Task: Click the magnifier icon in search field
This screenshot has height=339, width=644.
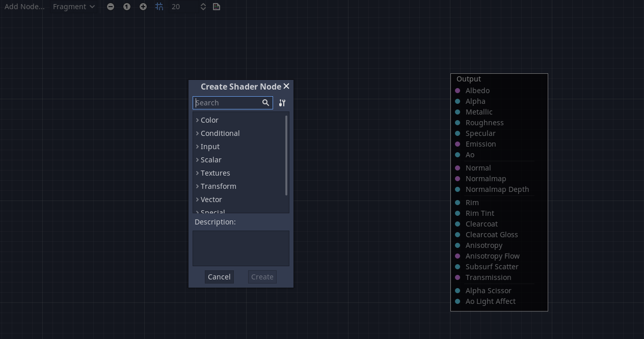Action: [265, 103]
